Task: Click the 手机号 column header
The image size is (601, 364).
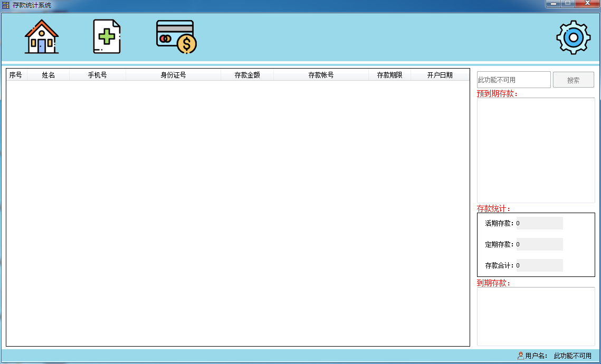Action: 98,75
